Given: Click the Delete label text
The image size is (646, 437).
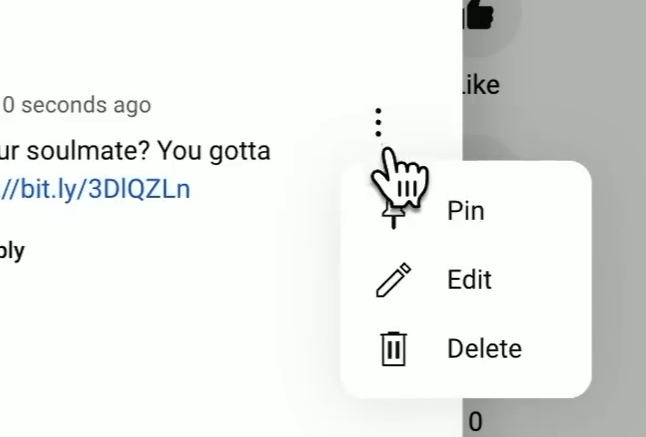Looking at the screenshot, I should pyautogui.click(x=484, y=349).
